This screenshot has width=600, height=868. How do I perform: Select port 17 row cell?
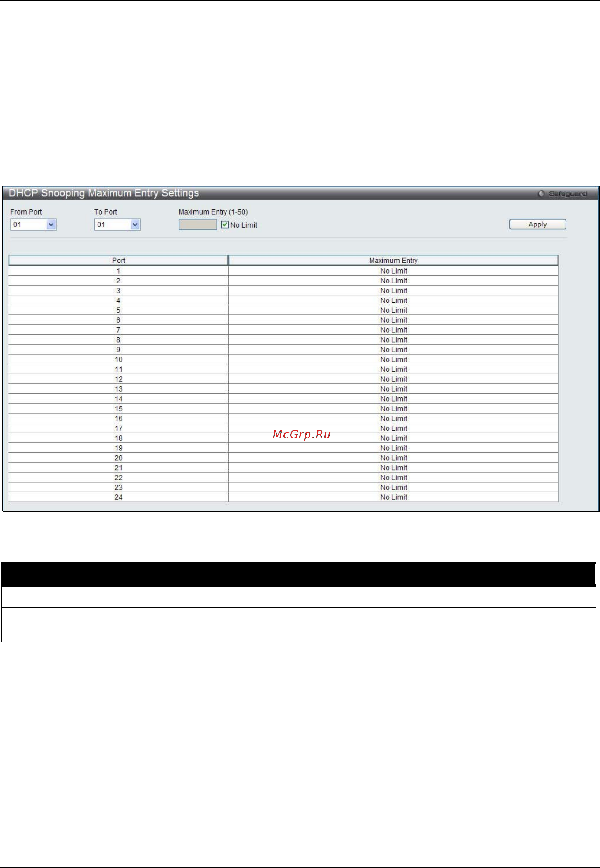point(118,428)
